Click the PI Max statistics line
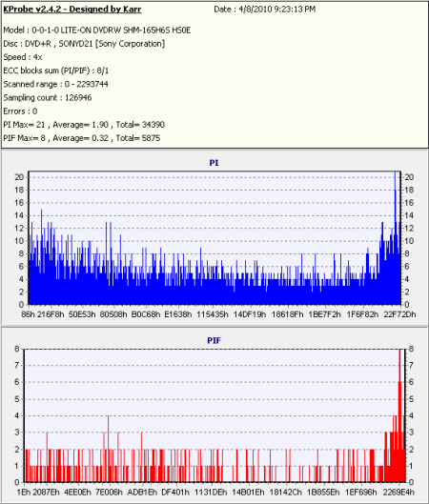The width and height of the screenshot is (429, 504). [84, 125]
